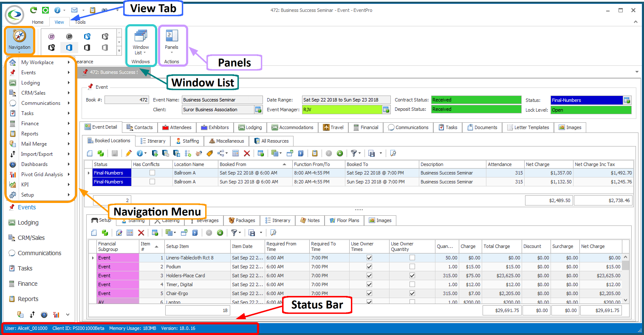The width and height of the screenshot is (644, 335).
Task: Click the green down-arrow icon in Booked Locations toolbar
Action: coord(339,153)
